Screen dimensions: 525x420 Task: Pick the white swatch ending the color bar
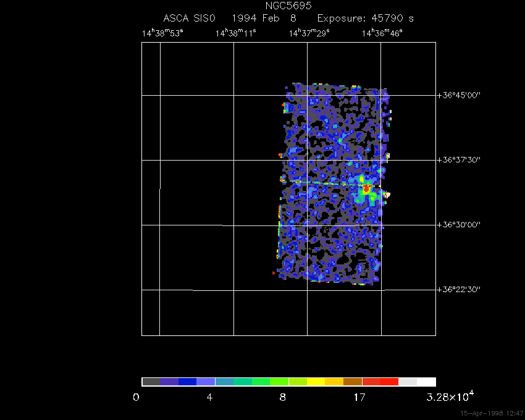tap(426, 382)
